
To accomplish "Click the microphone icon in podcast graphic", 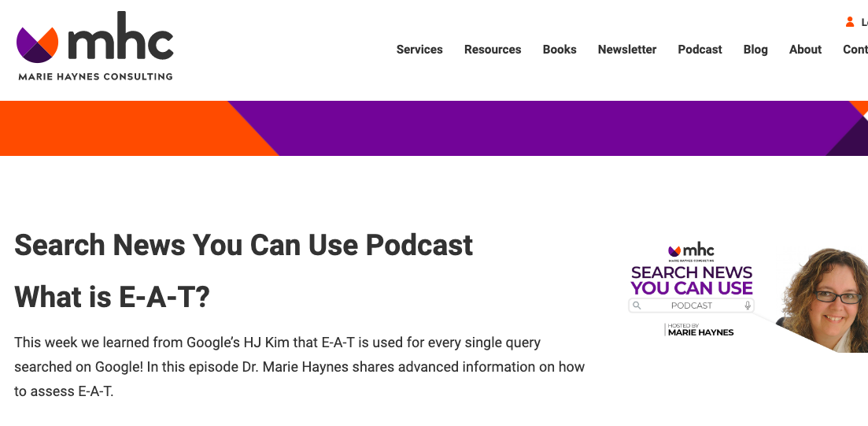I will pos(748,306).
